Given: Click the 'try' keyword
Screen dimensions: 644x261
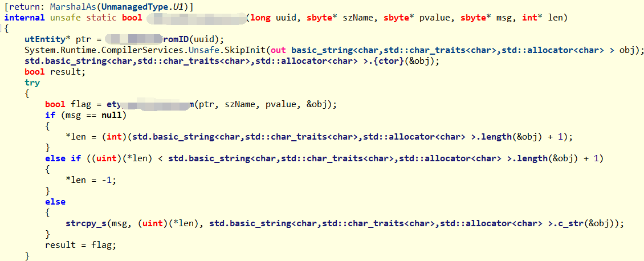Looking at the screenshot, I should [x=32, y=83].
